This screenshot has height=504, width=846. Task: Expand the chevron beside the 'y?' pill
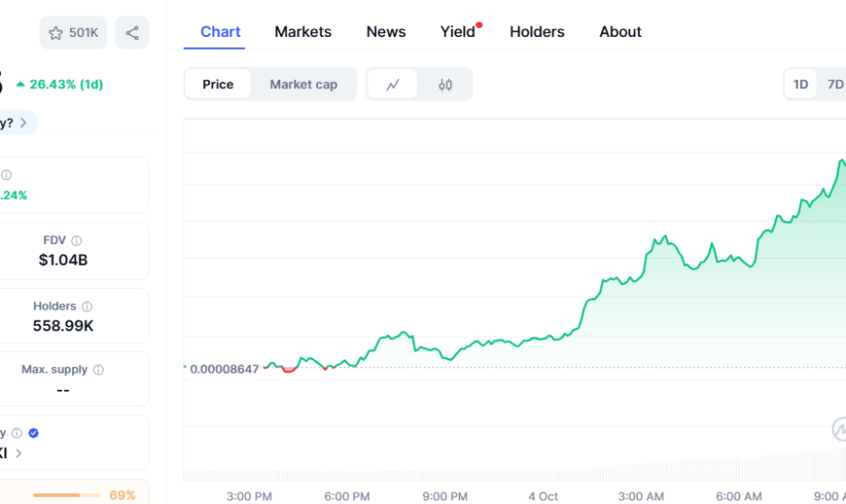coord(23,122)
